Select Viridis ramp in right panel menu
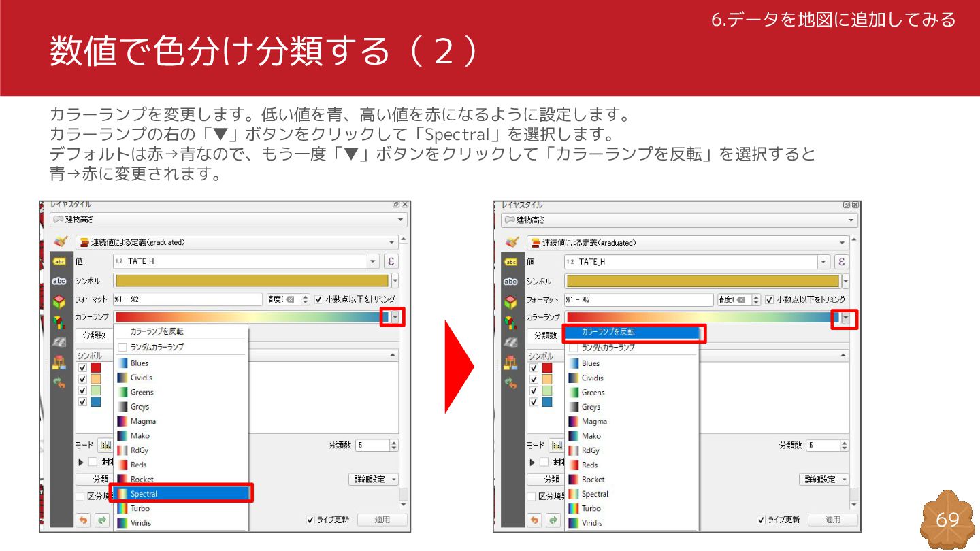This screenshot has height=551, width=980. (x=632, y=523)
